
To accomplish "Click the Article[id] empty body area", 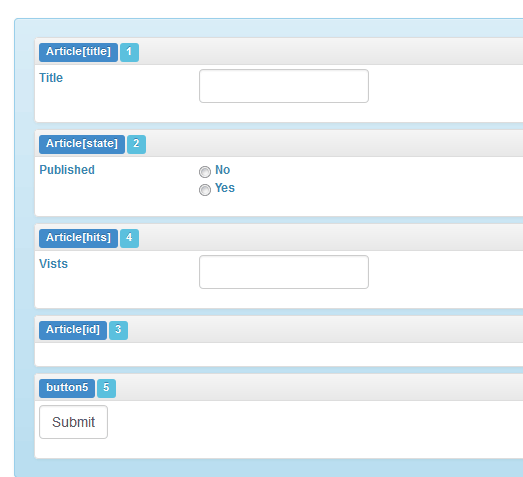I will 279,354.
